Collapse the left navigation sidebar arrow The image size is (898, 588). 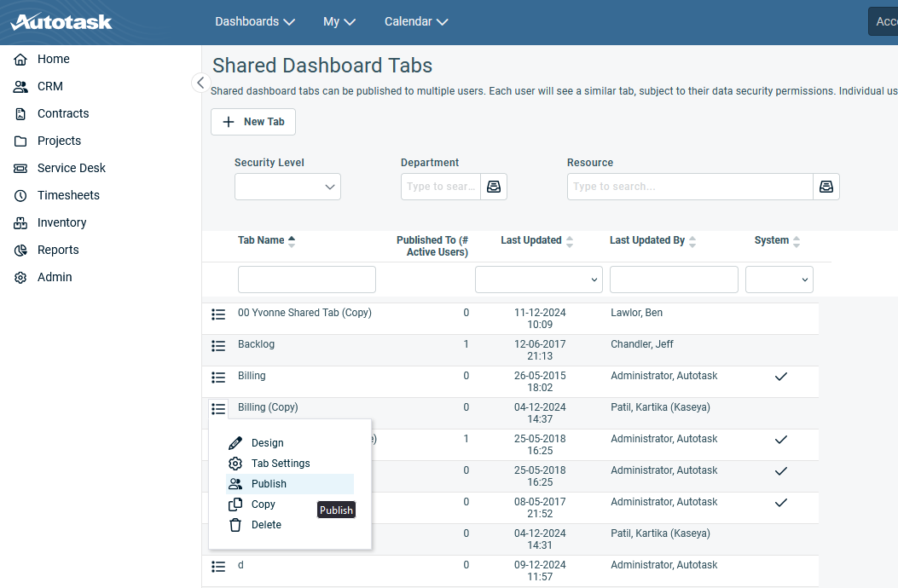click(x=200, y=83)
